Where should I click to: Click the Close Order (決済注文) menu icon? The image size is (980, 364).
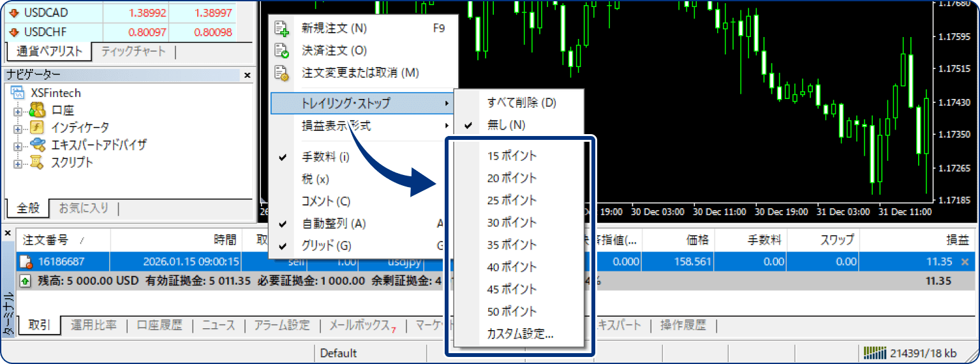click(281, 51)
